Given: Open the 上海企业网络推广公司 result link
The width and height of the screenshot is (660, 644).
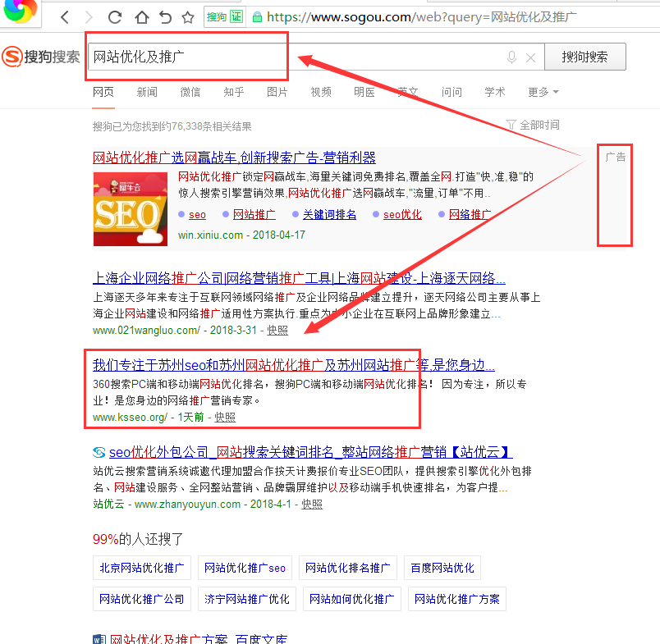Looking at the screenshot, I should [299, 278].
